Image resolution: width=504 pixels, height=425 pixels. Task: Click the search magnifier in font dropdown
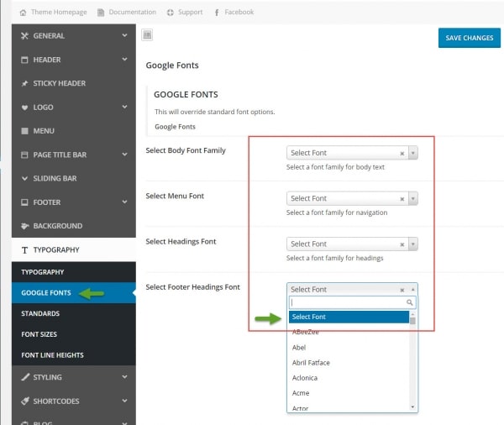410,302
